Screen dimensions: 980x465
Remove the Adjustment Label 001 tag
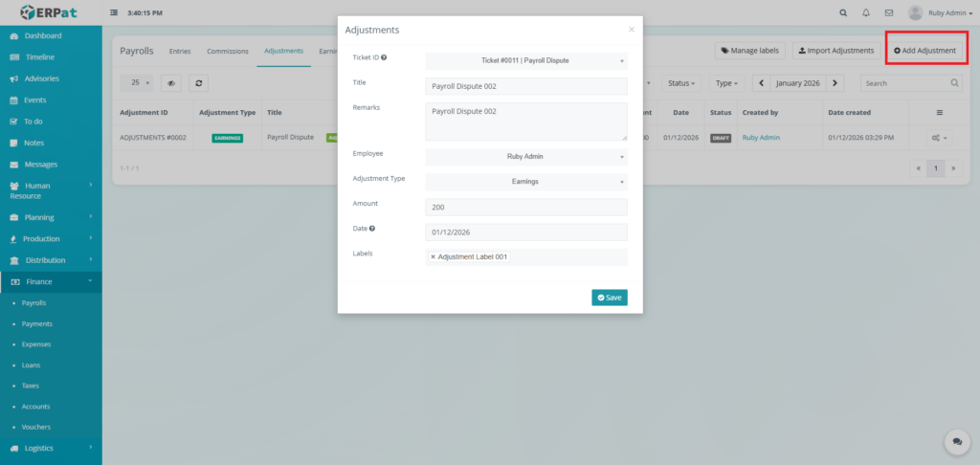click(434, 256)
